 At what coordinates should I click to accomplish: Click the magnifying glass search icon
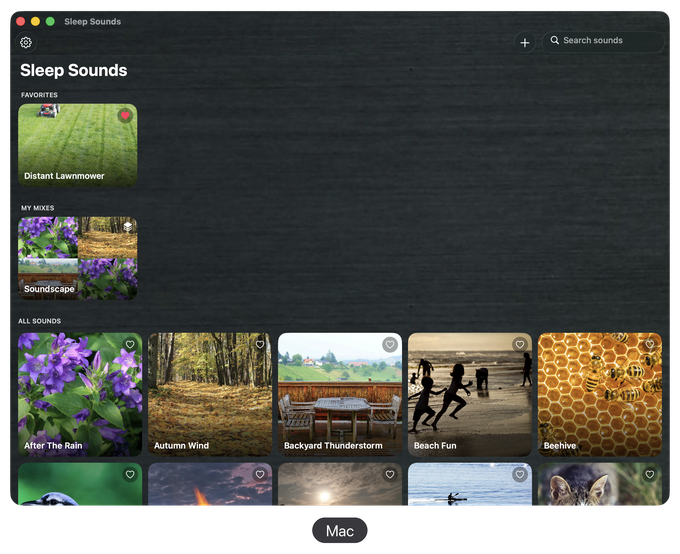pos(554,40)
